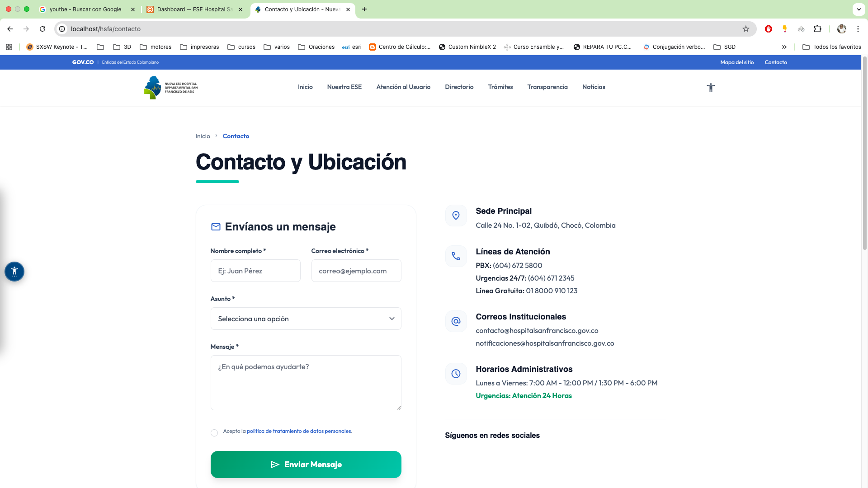
Task: Check the data policy acceptance checkbox
Action: pos(214,433)
